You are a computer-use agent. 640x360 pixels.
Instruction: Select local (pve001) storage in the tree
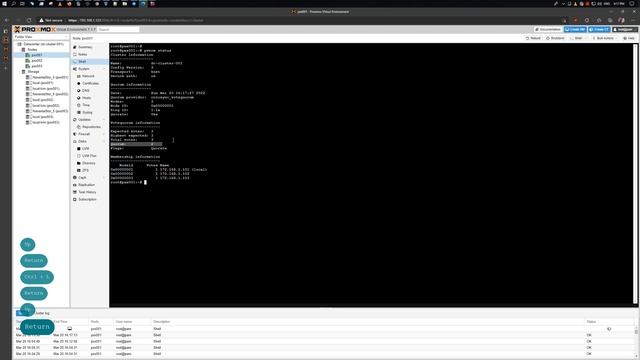click(42, 83)
